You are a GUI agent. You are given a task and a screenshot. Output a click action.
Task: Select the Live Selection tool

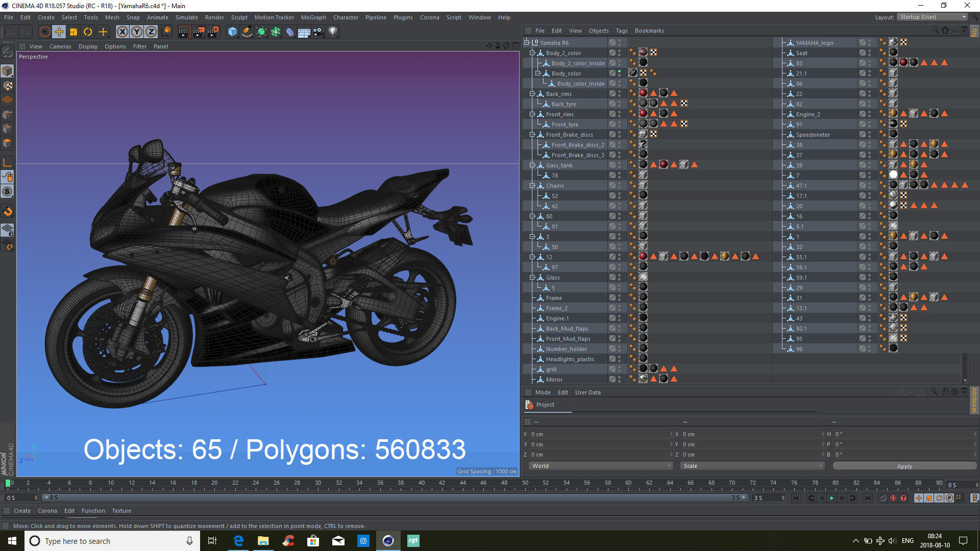pyautogui.click(x=45, y=32)
